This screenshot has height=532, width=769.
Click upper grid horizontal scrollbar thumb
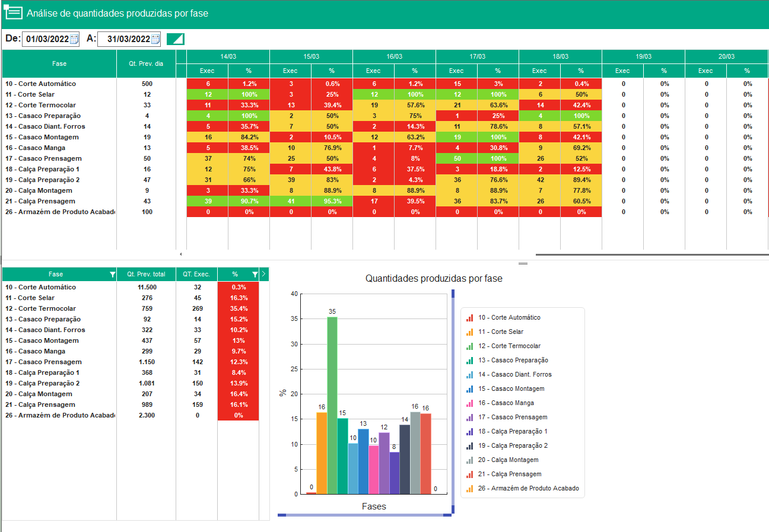[x=652, y=254]
